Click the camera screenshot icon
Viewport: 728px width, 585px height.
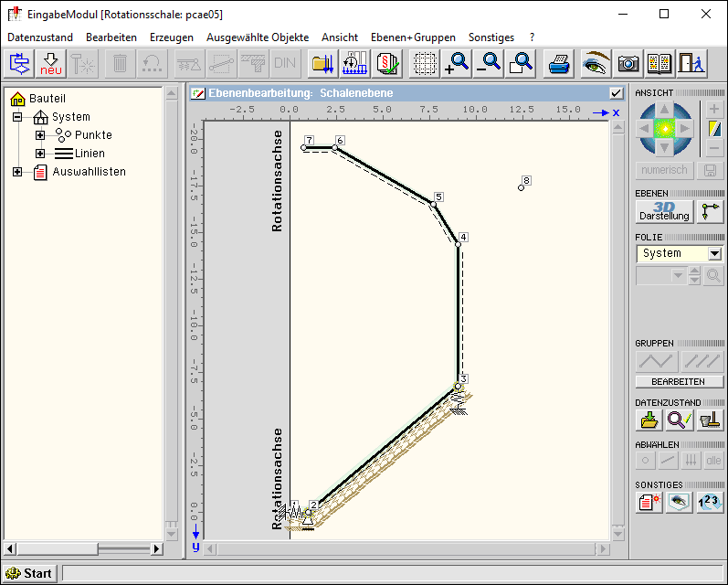(628, 63)
